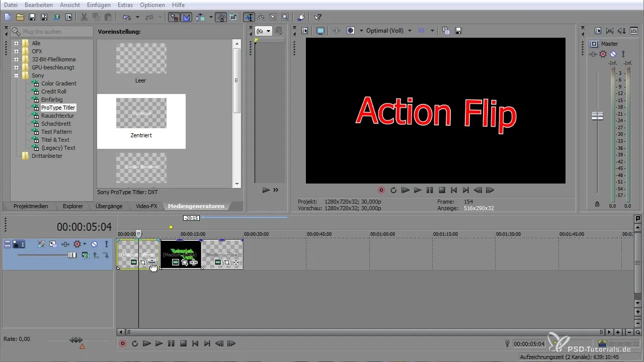
Task: Create a new project via toolbar icon
Action: pos(8,17)
